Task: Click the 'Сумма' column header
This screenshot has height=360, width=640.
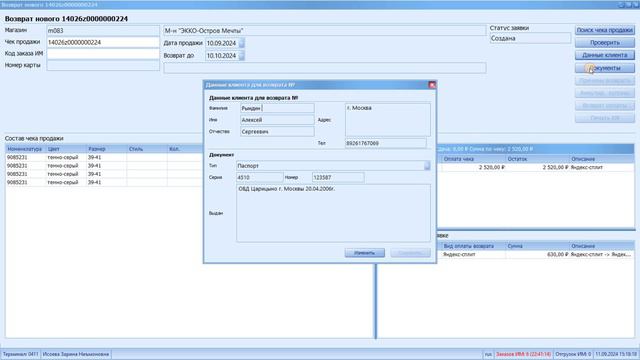Action: [537, 246]
